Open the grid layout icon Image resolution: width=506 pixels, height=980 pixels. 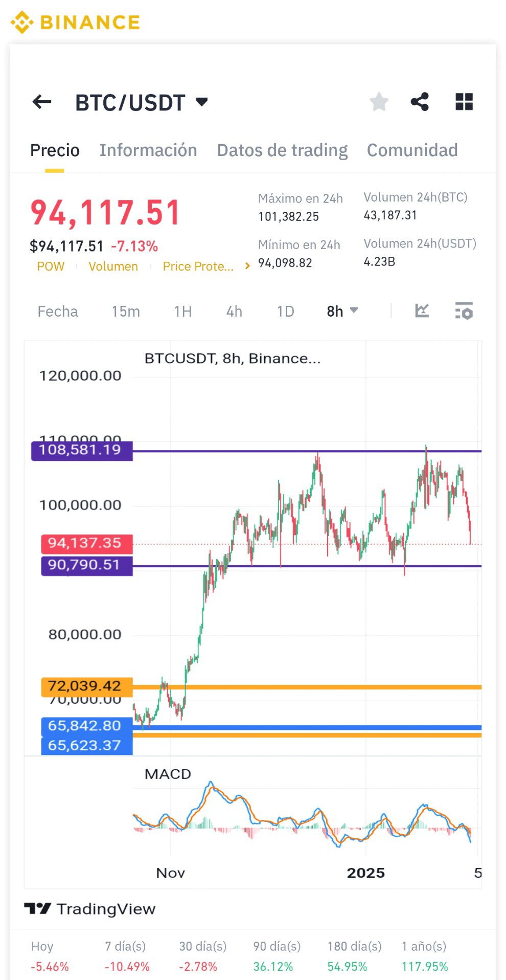pyautogui.click(x=464, y=102)
